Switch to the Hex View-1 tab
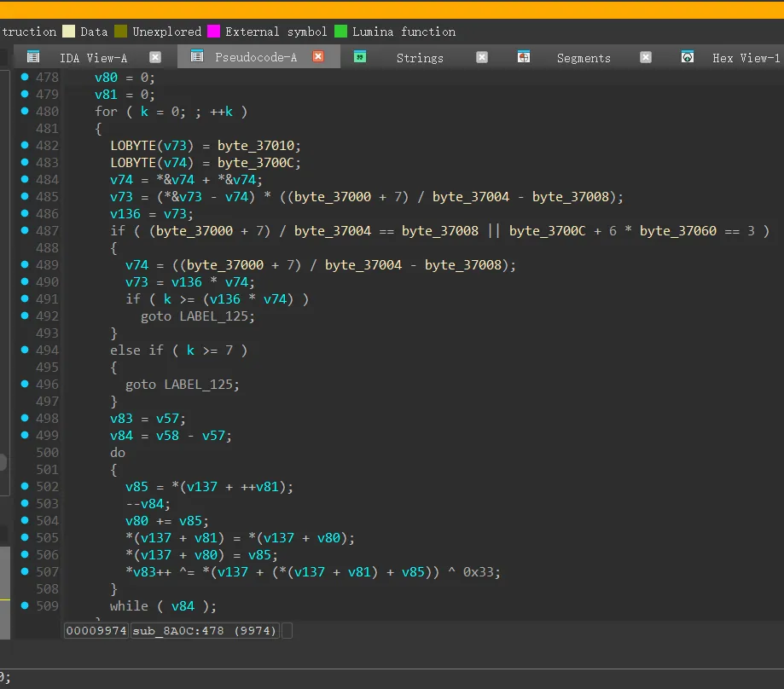The width and height of the screenshot is (784, 689). 746,58
